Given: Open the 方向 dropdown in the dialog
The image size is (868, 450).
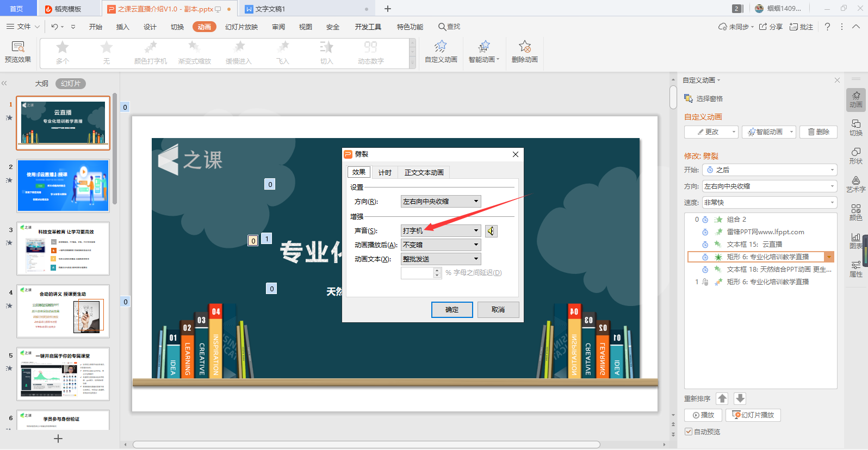Looking at the screenshot, I should coord(441,202).
